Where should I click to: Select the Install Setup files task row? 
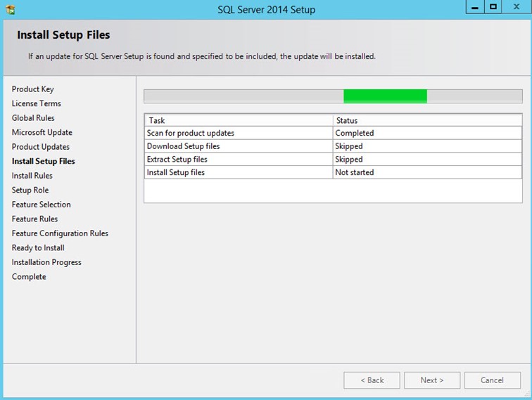238,172
